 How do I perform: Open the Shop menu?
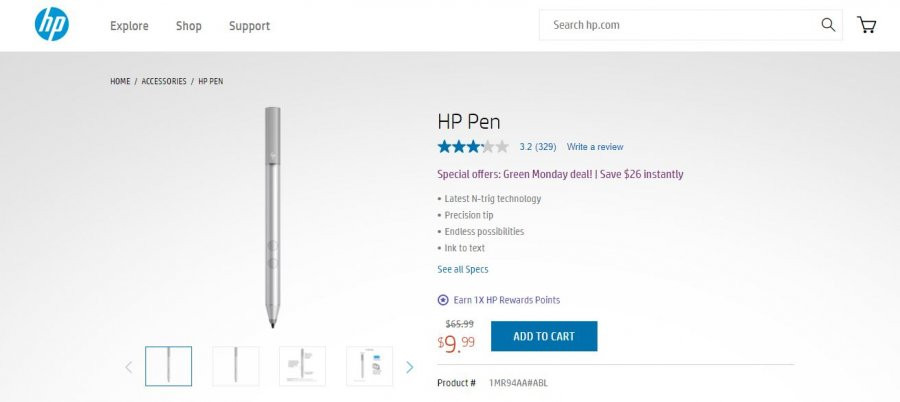coord(188,26)
